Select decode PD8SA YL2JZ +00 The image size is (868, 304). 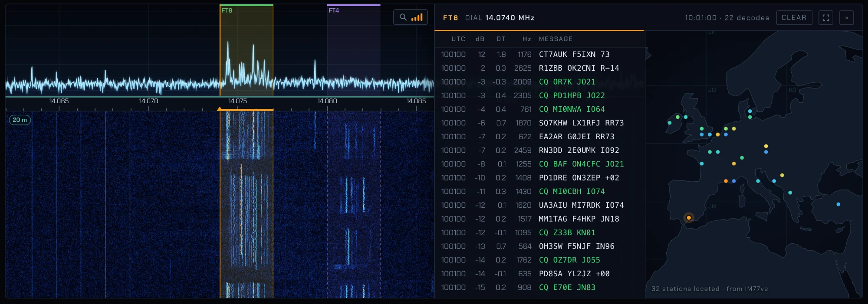[x=539, y=274]
